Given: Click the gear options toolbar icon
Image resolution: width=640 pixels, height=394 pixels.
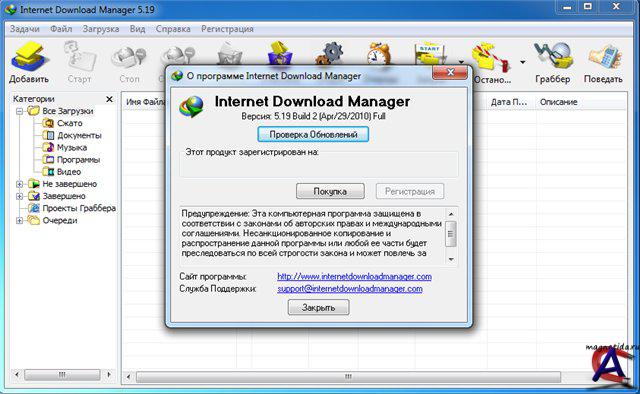Looking at the screenshot, I should coord(330,53).
